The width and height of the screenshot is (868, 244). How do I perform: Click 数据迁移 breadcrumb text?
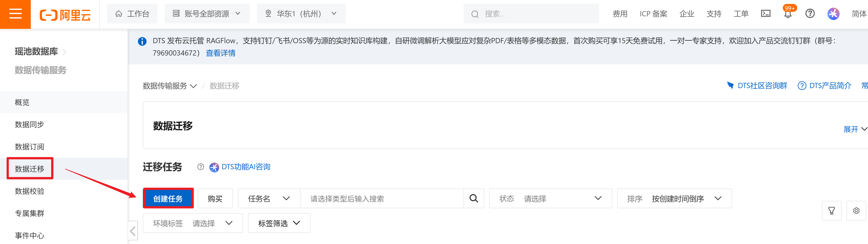[224, 86]
